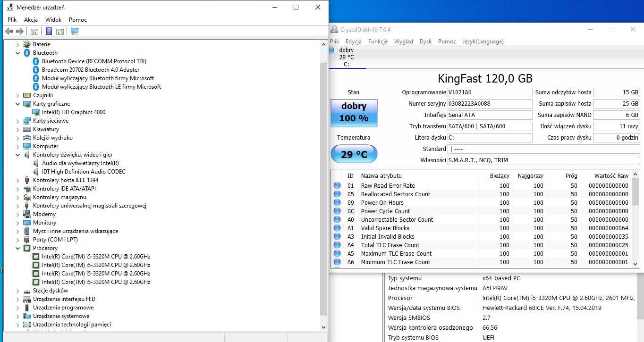Click the dobry 100 % health status button
This screenshot has width=644, height=342.
coord(354,113)
